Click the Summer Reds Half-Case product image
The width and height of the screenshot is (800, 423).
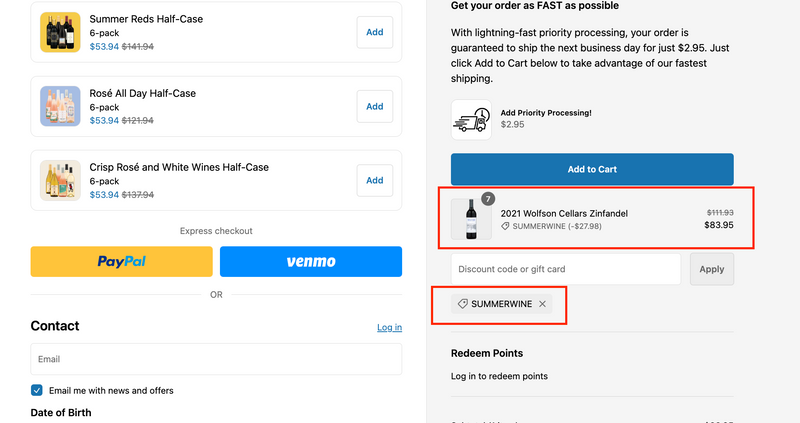(60, 32)
